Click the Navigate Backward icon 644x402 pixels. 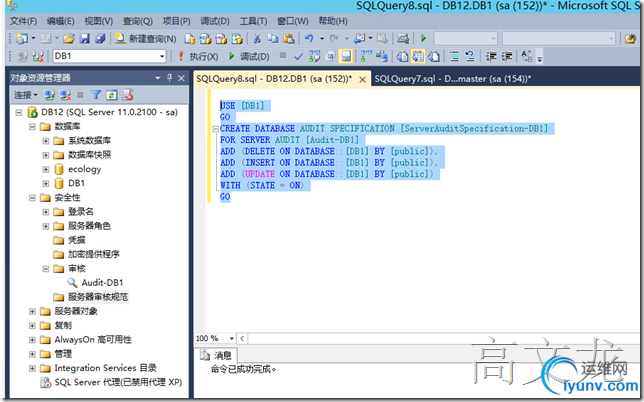[x=359, y=39]
